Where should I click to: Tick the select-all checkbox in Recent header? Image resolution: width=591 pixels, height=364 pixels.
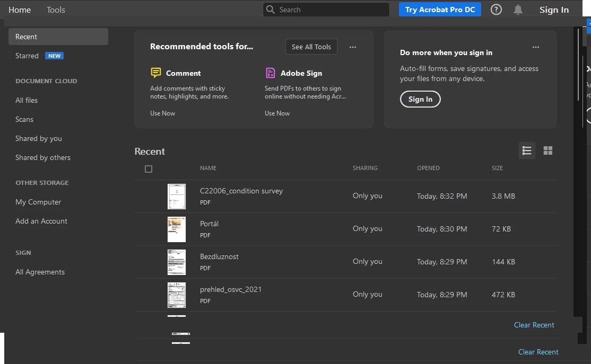[149, 169]
